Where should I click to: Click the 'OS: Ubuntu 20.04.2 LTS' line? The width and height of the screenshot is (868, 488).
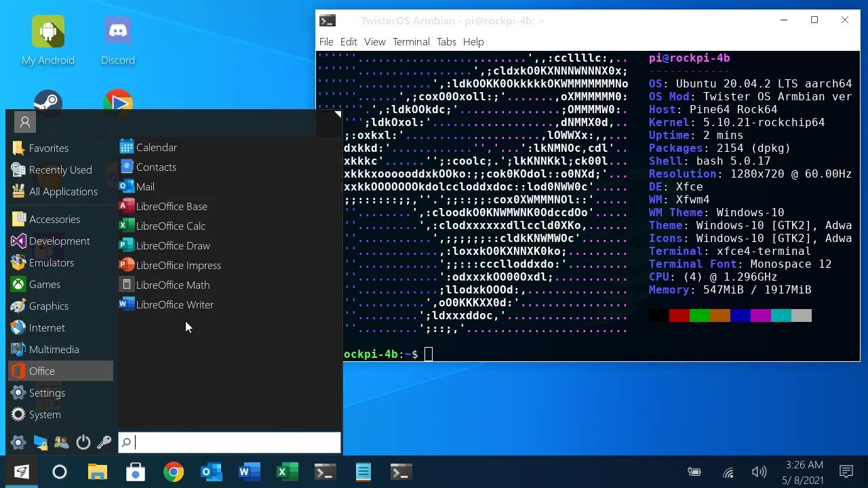click(x=750, y=83)
